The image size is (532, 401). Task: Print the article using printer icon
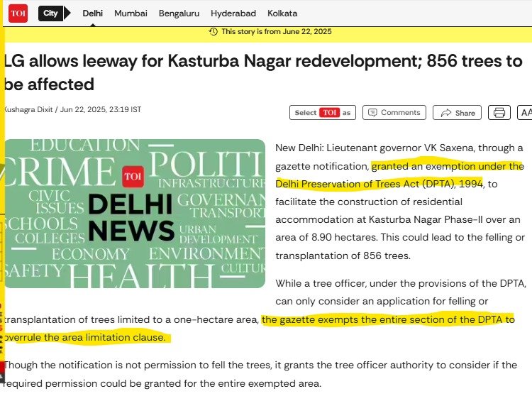(499, 112)
